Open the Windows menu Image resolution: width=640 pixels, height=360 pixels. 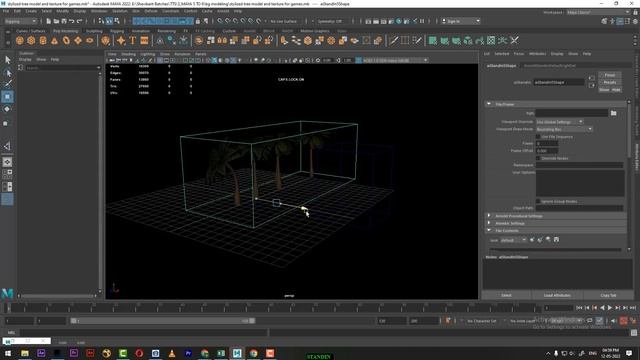99,11
